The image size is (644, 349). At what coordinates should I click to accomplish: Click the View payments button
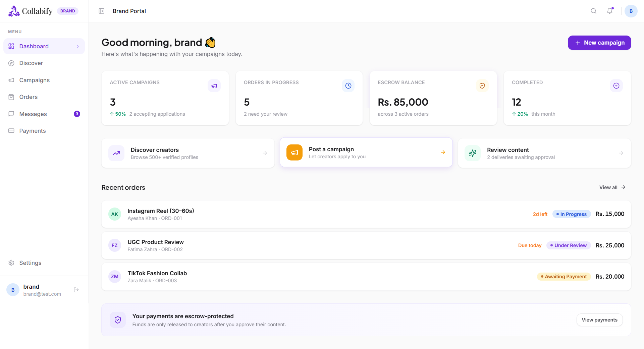pyautogui.click(x=599, y=320)
